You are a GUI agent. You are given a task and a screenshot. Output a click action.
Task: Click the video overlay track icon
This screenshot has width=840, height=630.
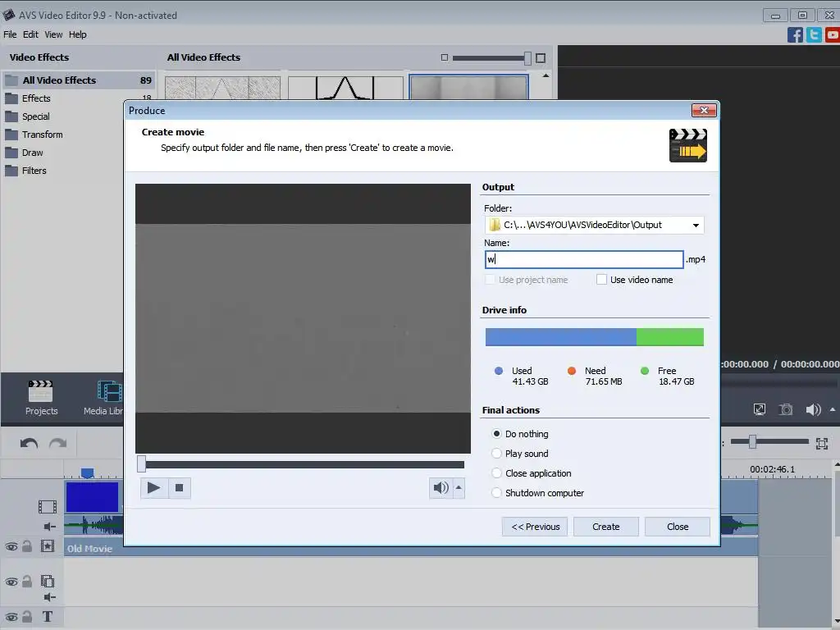point(47,582)
